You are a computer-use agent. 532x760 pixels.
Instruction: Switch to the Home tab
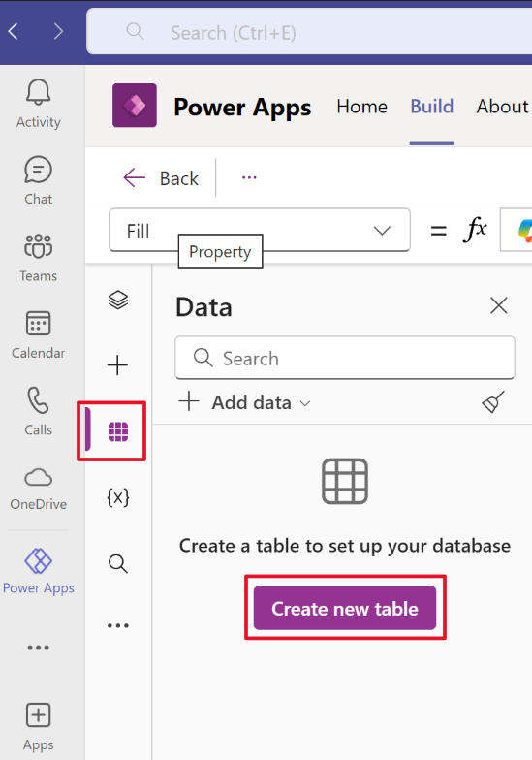click(362, 107)
